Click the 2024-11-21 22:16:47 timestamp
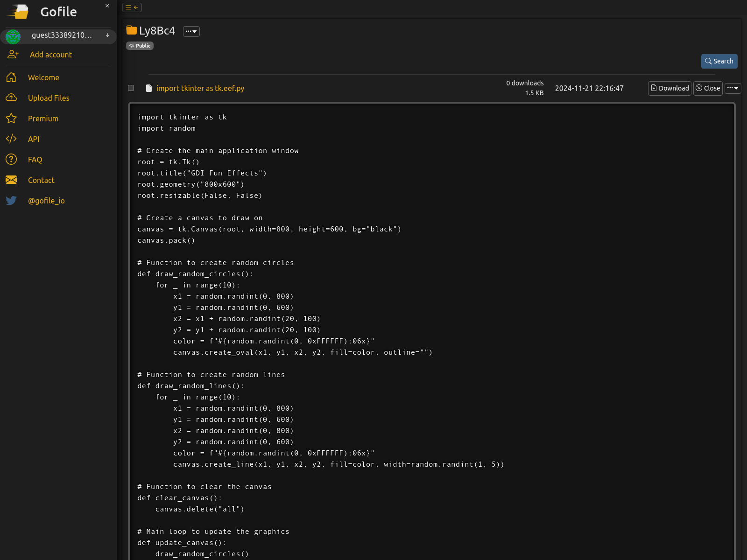747x560 pixels. [589, 88]
